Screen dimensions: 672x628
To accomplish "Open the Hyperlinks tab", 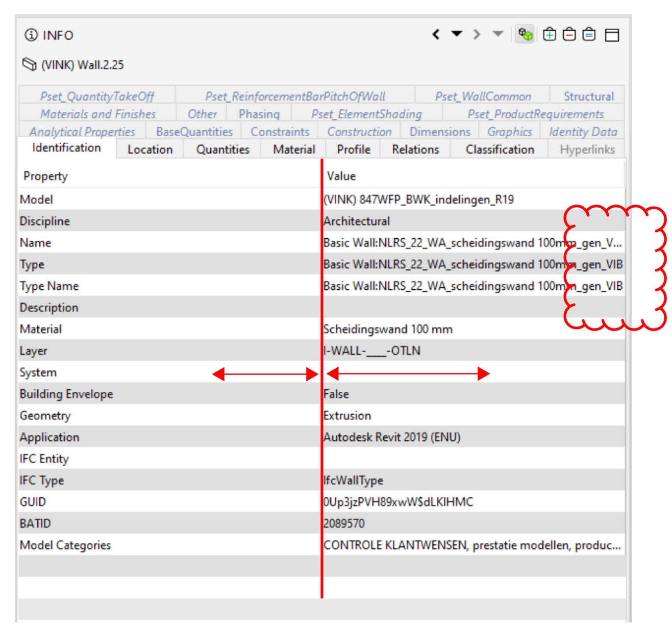I will pos(587,149).
